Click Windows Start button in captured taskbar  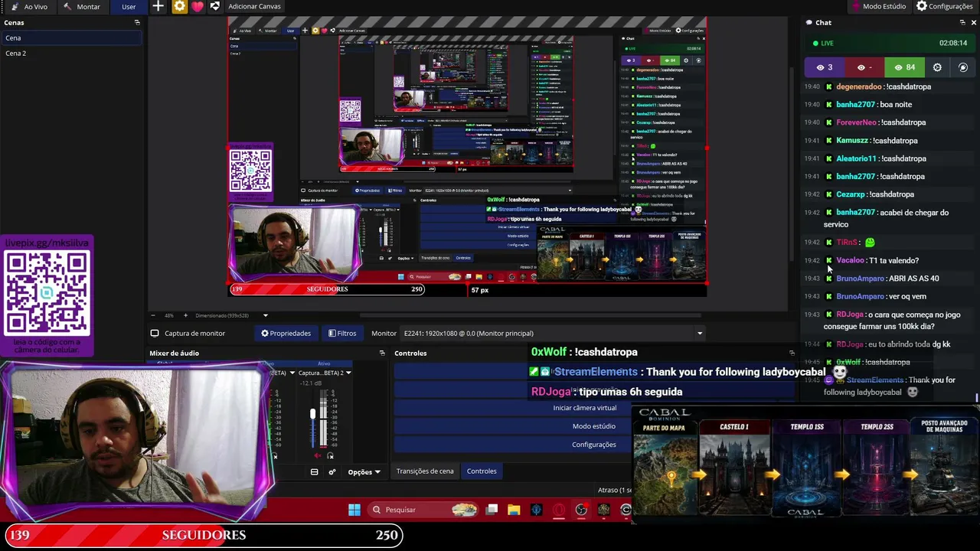[x=354, y=510]
